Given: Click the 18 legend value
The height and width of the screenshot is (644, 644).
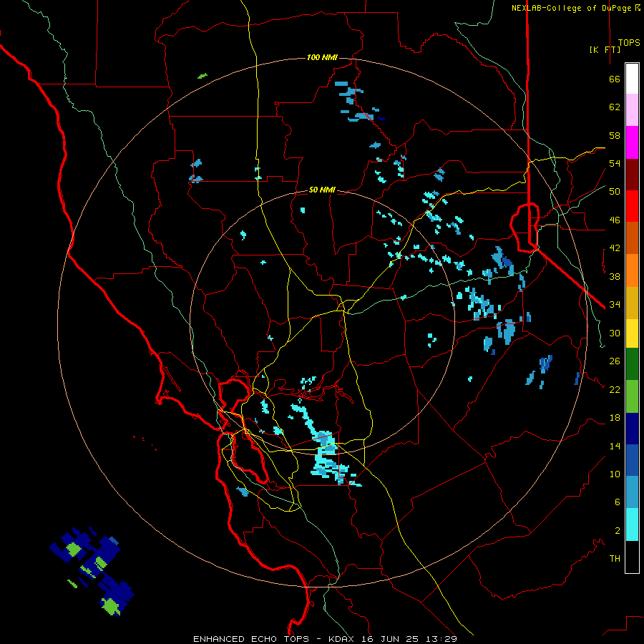Looking at the screenshot, I should click(x=615, y=418).
